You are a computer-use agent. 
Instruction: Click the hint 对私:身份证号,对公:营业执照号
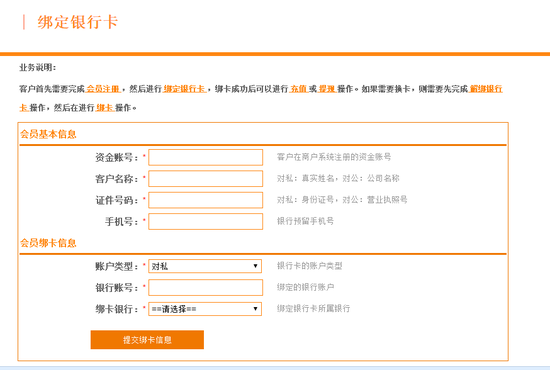click(342, 200)
